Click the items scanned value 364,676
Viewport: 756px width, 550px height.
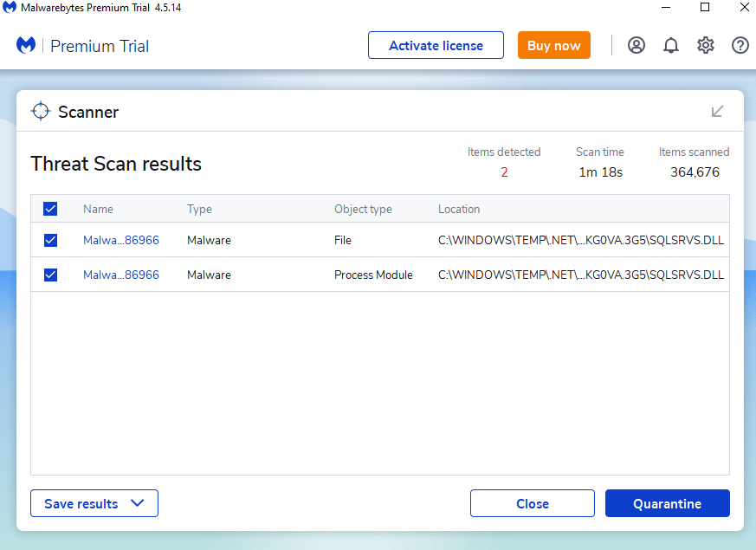(695, 172)
